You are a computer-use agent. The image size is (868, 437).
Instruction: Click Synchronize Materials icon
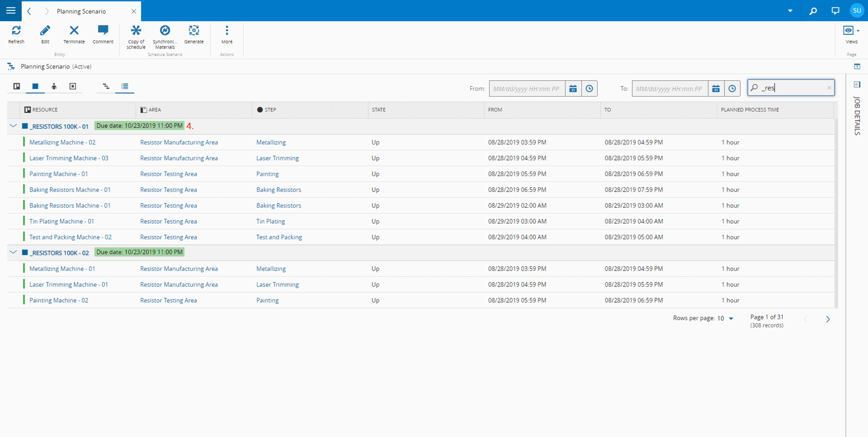click(164, 31)
